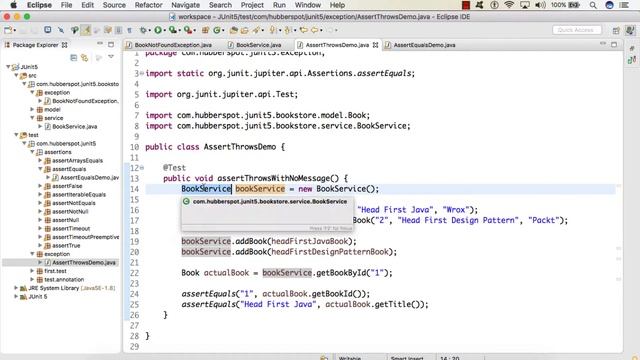The image size is (640, 360).
Task: Click the volume icon in menu bar
Action: [x=540, y=5]
